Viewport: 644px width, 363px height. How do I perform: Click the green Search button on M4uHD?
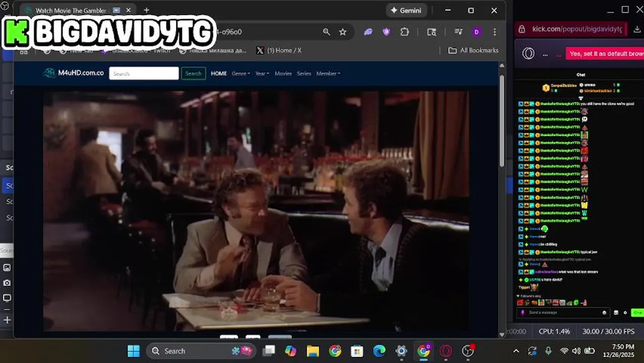(x=194, y=73)
